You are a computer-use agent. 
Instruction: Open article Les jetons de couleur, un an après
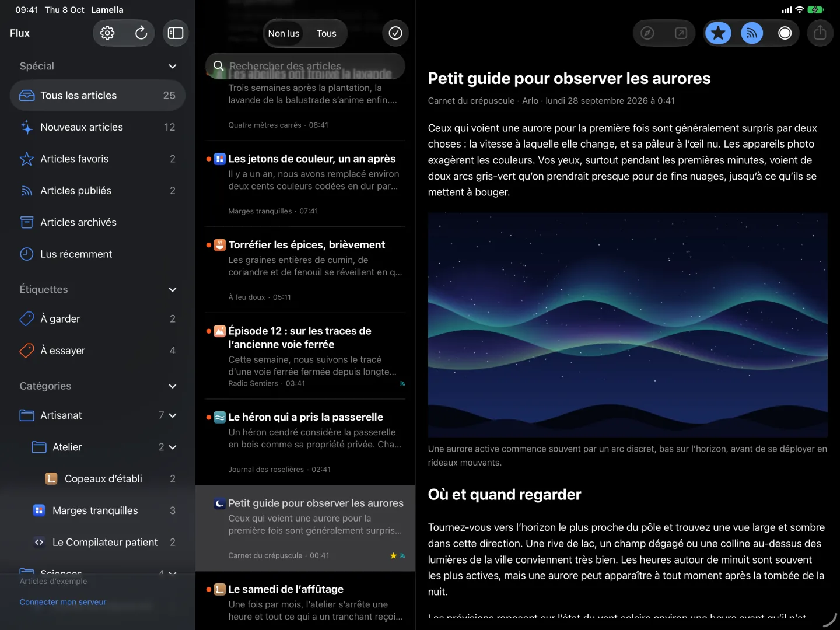(305, 184)
